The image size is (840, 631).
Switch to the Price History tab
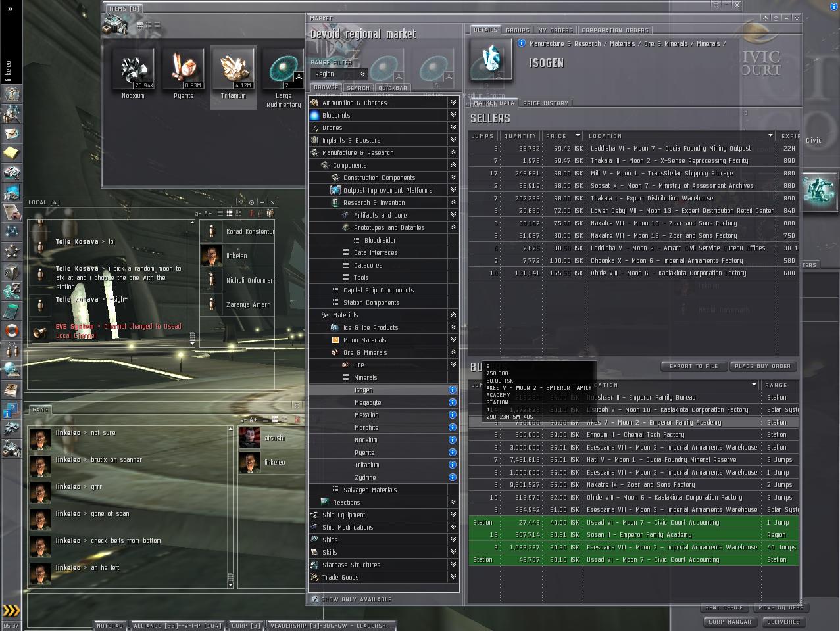coord(545,103)
